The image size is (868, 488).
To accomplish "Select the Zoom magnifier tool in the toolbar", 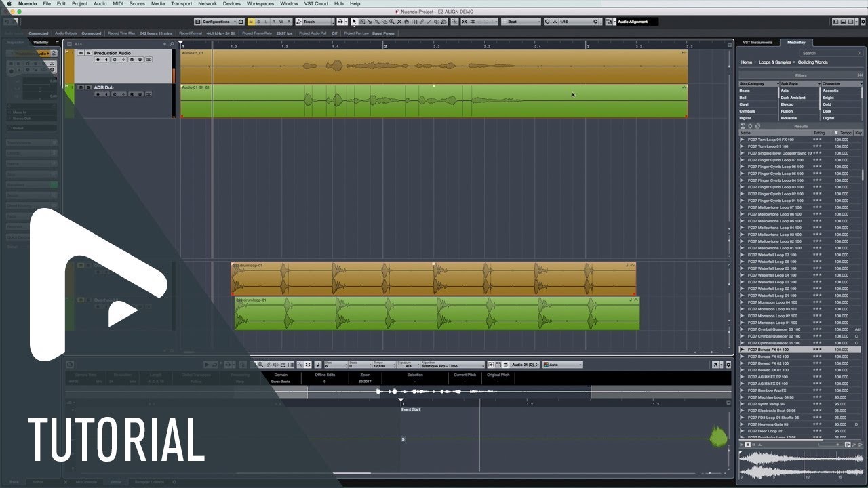I will click(x=391, y=22).
